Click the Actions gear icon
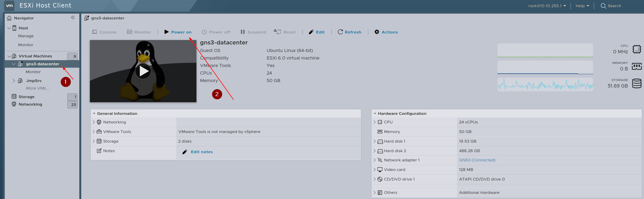Screen dimensions: 644x199 (x=377, y=32)
